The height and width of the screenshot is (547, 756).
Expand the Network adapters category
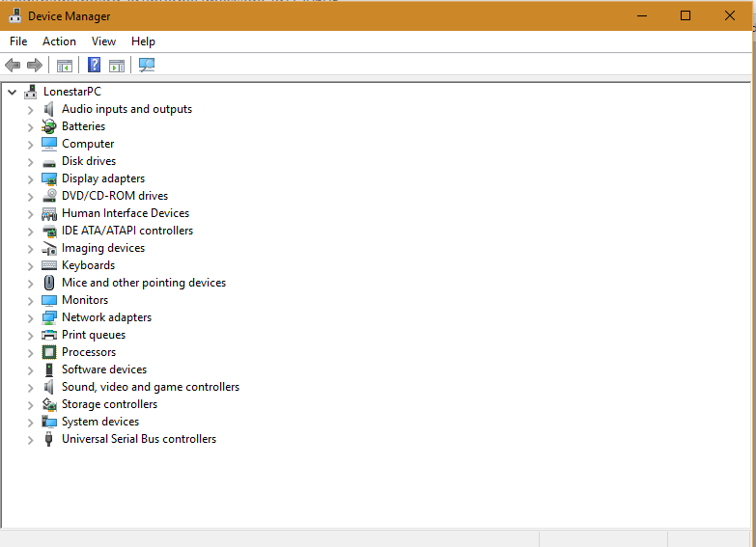30,318
